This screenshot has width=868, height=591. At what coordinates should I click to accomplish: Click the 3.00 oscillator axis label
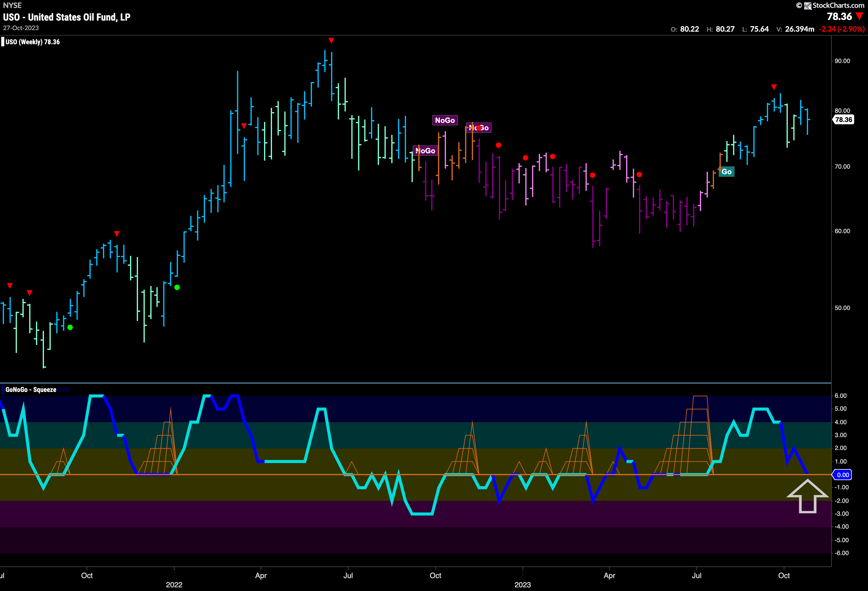tap(841, 435)
